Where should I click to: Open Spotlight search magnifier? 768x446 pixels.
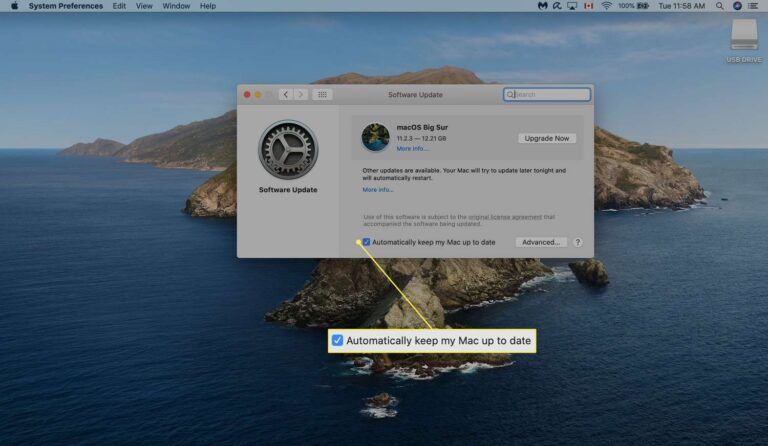pyautogui.click(x=720, y=6)
